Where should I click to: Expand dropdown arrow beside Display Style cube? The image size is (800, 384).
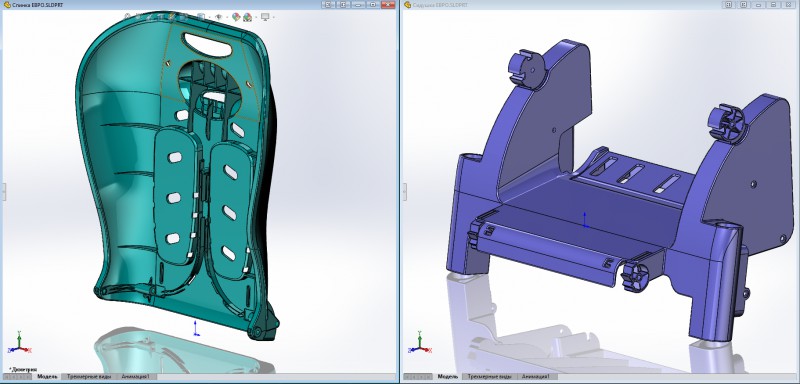[x=210, y=17]
